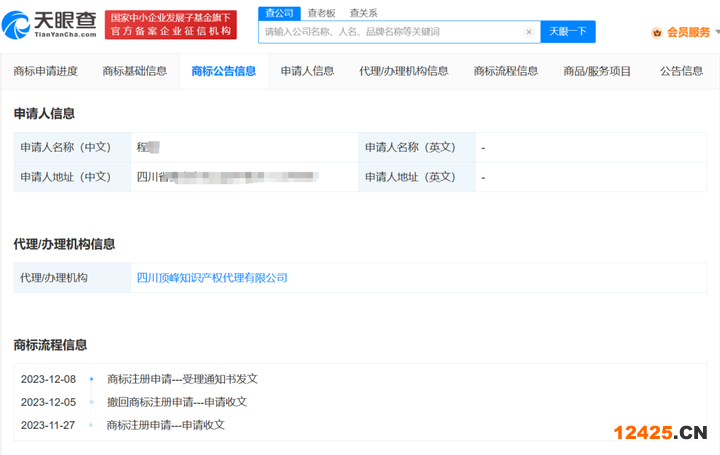Click the member services crown icon
Viewport: 720px width, 455px height.
(657, 32)
